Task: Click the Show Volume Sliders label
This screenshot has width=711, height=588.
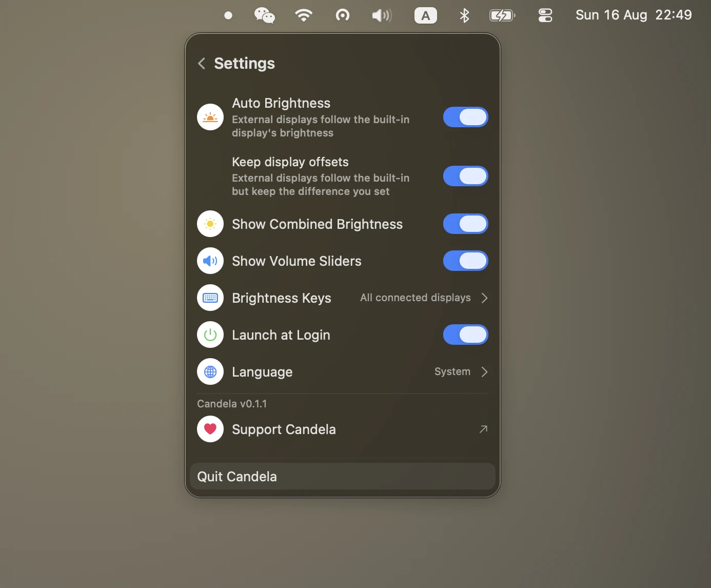Action: tap(297, 261)
